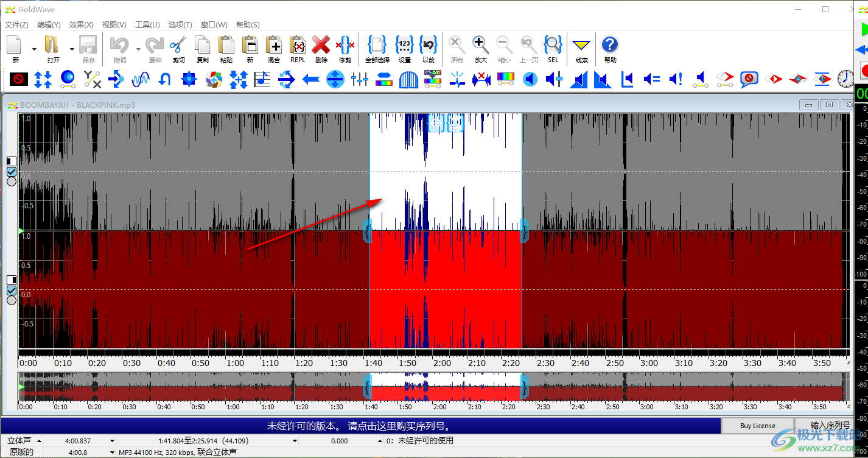
Task: Click the 混合 mix paste icon
Action: pos(273,49)
